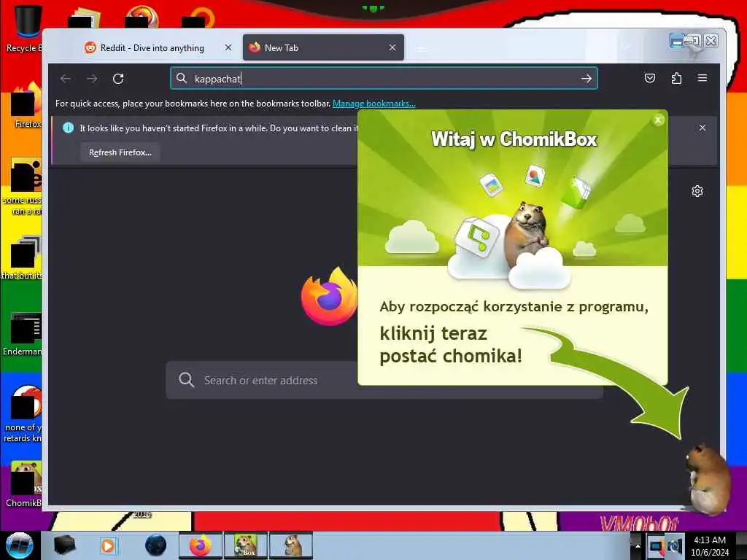Click the network tray icon
Image resolution: width=747 pixels, height=560 pixels.
(655, 546)
